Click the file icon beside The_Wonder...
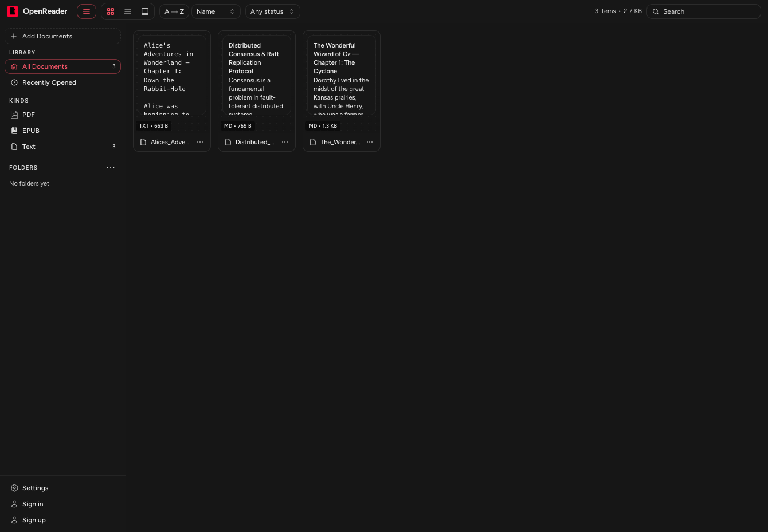 click(313, 142)
